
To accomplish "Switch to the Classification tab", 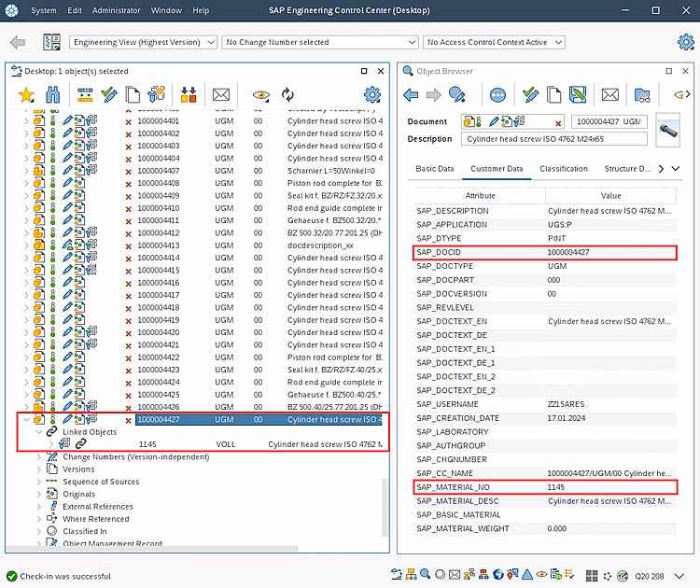I will pos(564,169).
